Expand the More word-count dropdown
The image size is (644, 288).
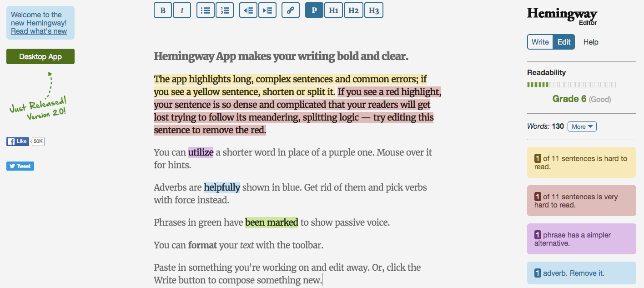tap(582, 126)
